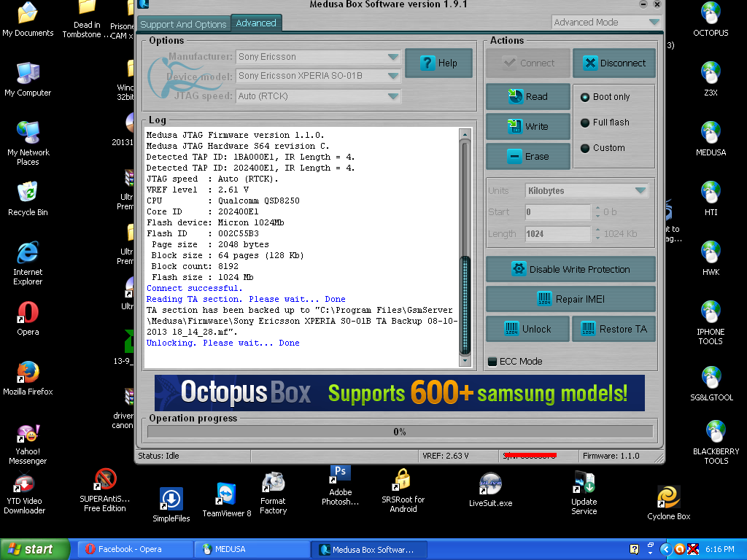Image resolution: width=747 pixels, height=560 pixels.
Task: Open Internet Explorer desktop icon
Action: click(x=28, y=263)
